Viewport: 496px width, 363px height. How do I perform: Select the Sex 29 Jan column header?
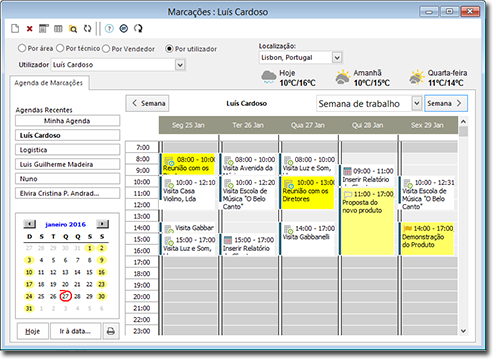pyautogui.click(x=427, y=125)
